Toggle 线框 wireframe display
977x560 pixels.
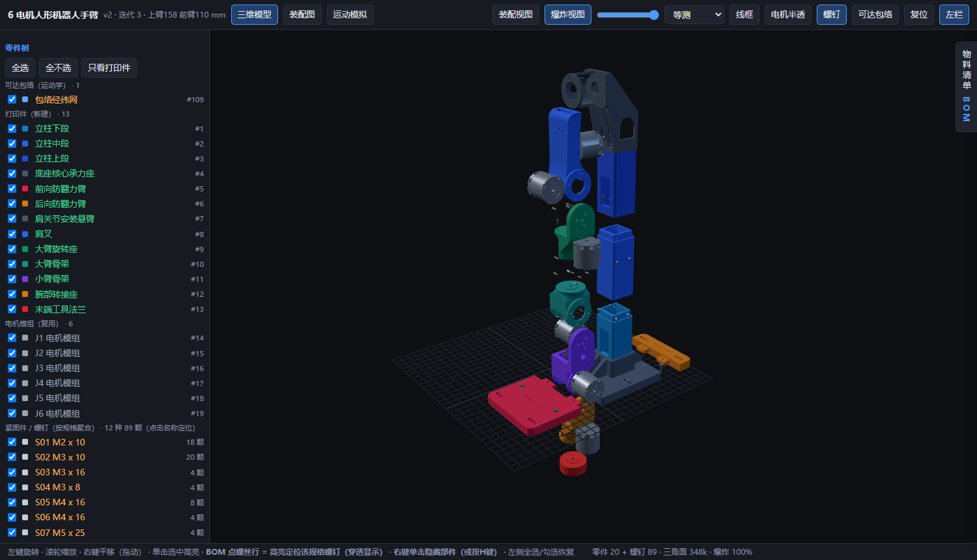pyautogui.click(x=744, y=14)
